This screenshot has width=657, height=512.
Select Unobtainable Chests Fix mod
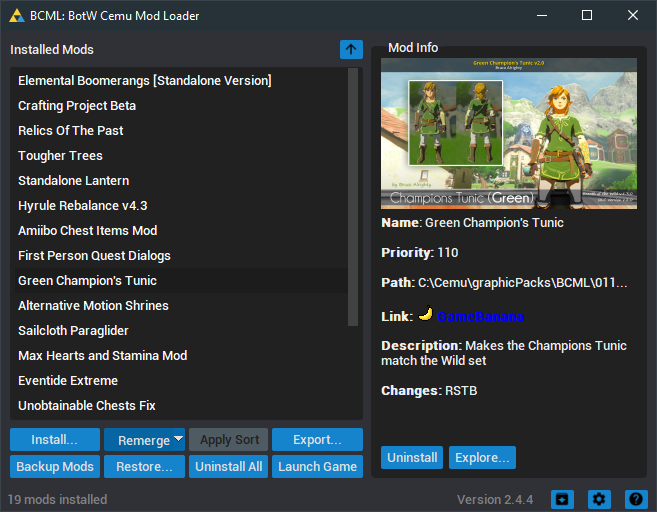181,406
